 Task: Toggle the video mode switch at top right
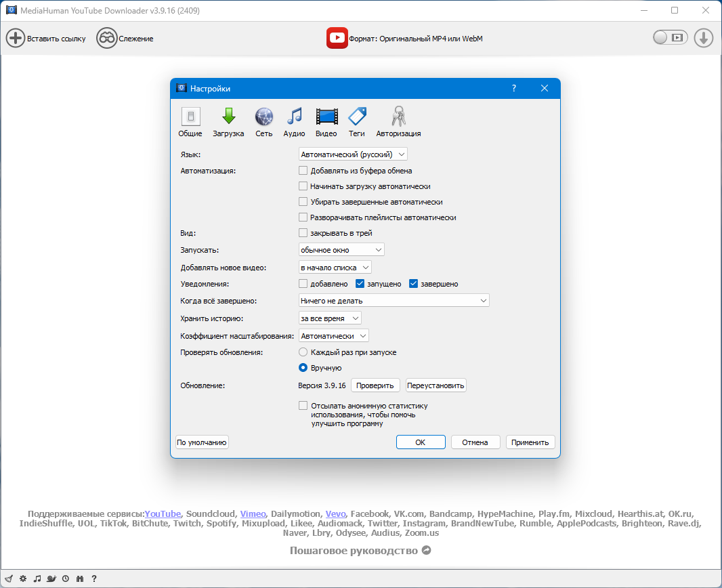click(670, 38)
